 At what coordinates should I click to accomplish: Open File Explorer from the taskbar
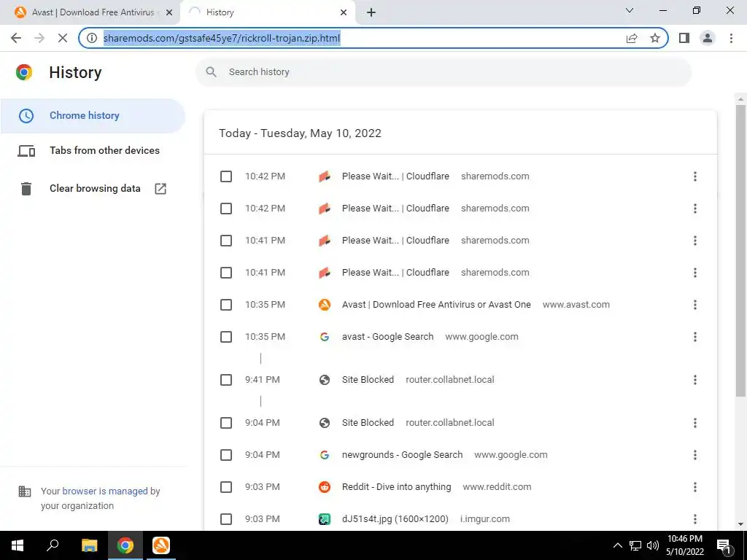tap(89, 545)
